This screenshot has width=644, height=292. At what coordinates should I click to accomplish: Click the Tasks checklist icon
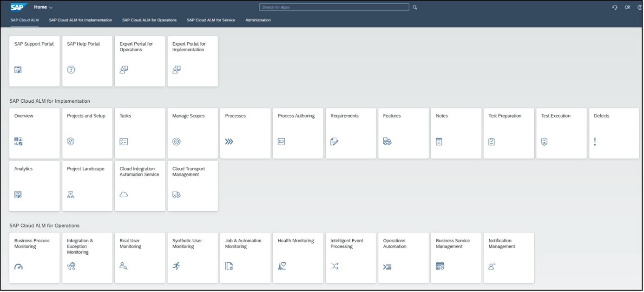tap(124, 141)
